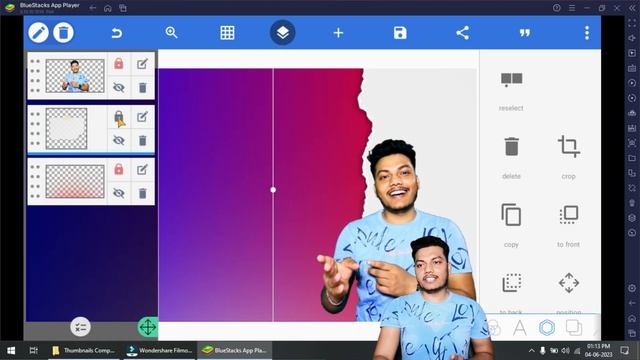The width and height of the screenshot is (640, 360).
Task: Open BlueStacks help question mark icon
Action: pyautogui.click(x=557, y=8)
